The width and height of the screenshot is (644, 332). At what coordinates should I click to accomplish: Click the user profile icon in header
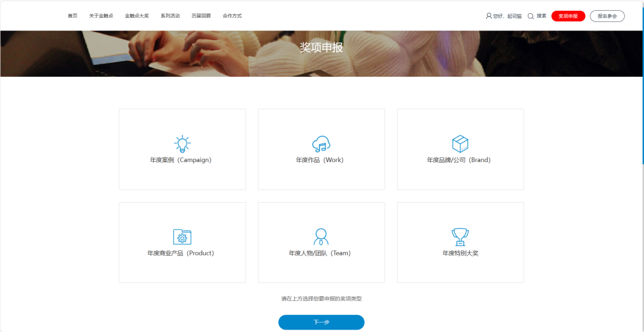[489, 16]
